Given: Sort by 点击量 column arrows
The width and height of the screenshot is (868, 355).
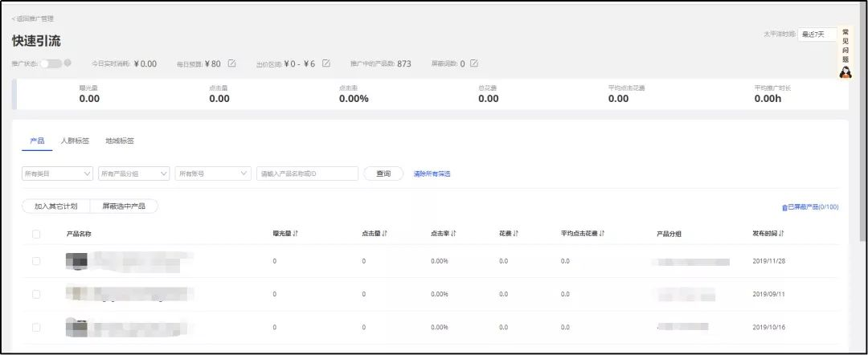Looking at the screenshot, I should click(384, 234).
